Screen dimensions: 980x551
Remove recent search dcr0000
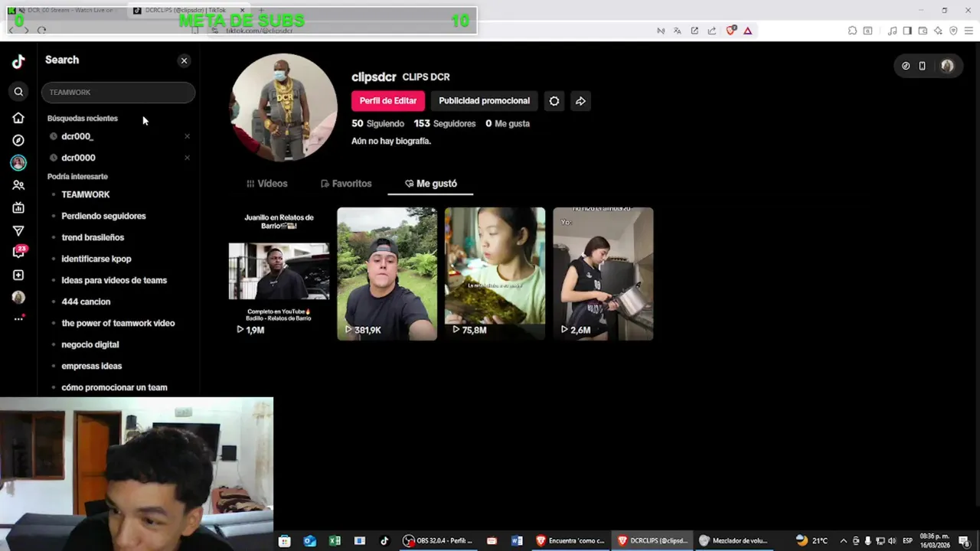[187, 158]
